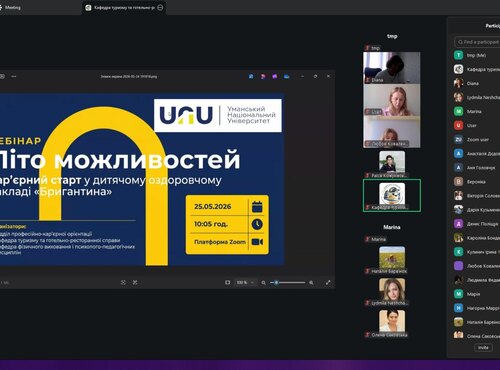Viewport: 500px width, 370px height.
Task: Zoom in with the magnifier plus icon
Action: pos(311,283)
